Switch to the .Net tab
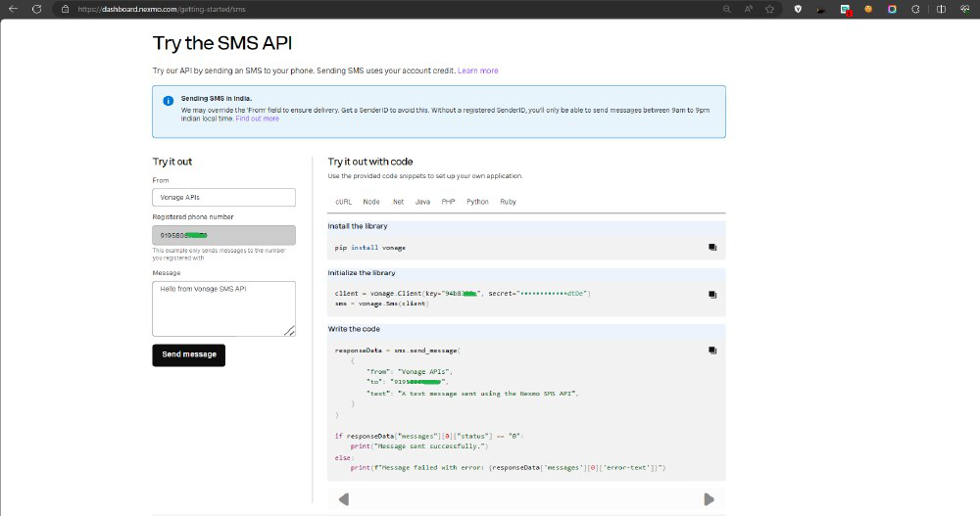980x516 pixels. tap(398, 202)
